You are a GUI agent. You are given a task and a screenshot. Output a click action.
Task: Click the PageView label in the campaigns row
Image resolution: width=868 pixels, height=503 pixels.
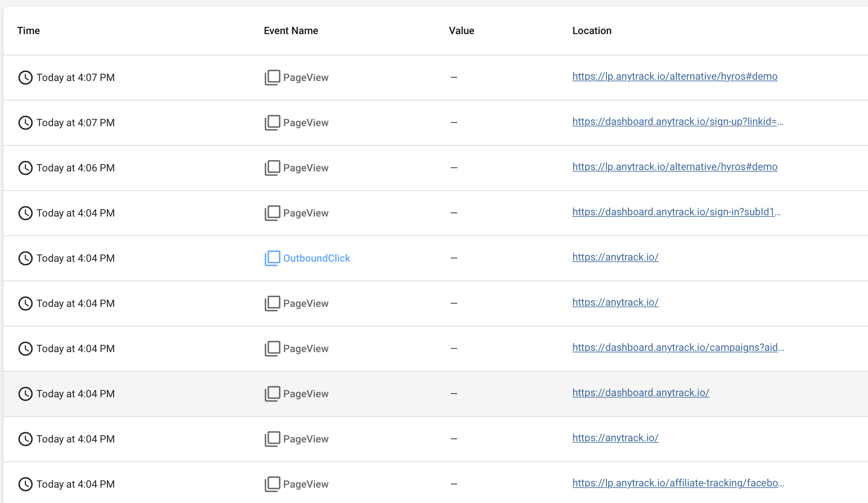coord(306,349)
